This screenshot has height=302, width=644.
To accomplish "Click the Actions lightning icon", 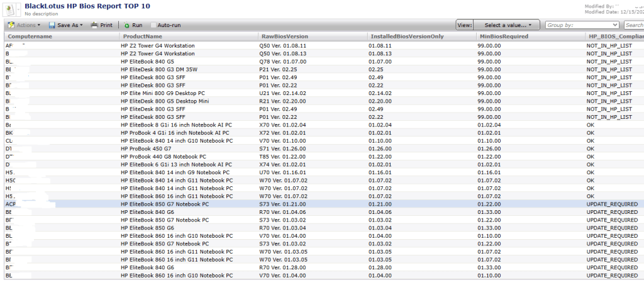I will tap(11, 25).
